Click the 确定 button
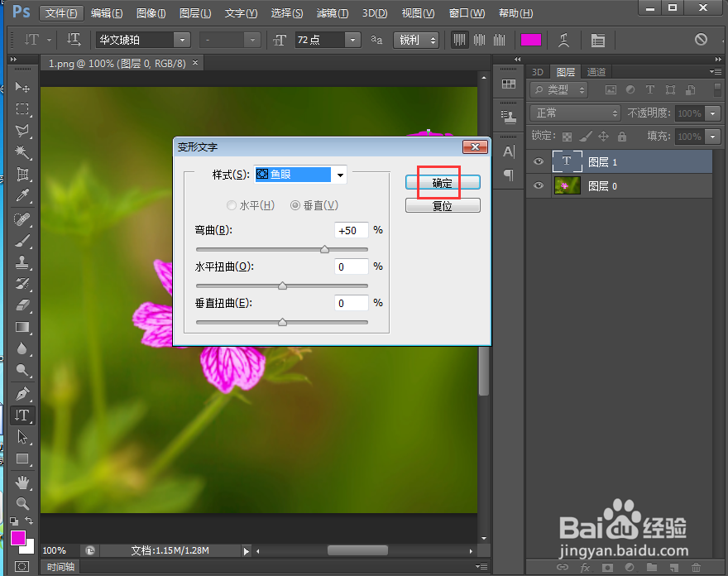 click(442, 182)
